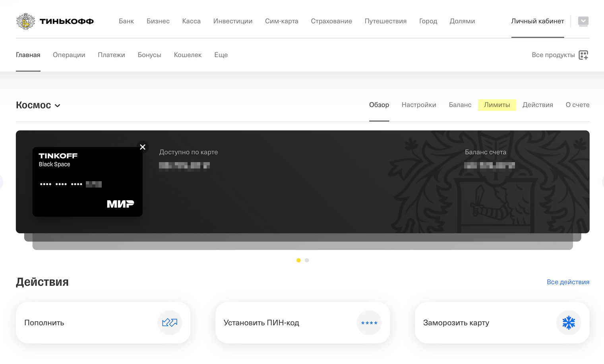Click the Доступно по карте label
This screenshot has width=604, height=364.
click(x=188, y=152)
